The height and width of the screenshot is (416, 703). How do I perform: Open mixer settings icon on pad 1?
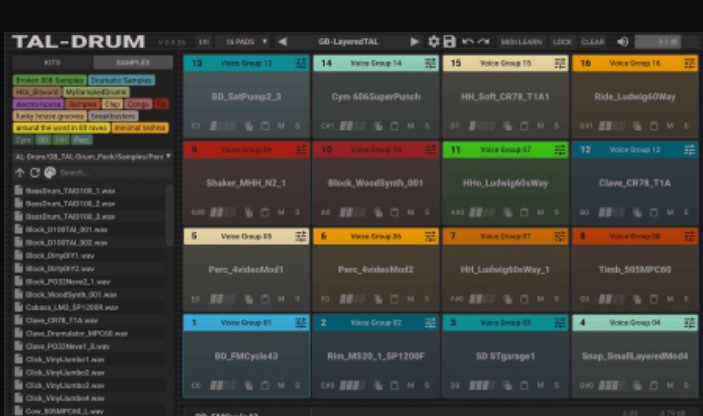(x=301, y=323)
